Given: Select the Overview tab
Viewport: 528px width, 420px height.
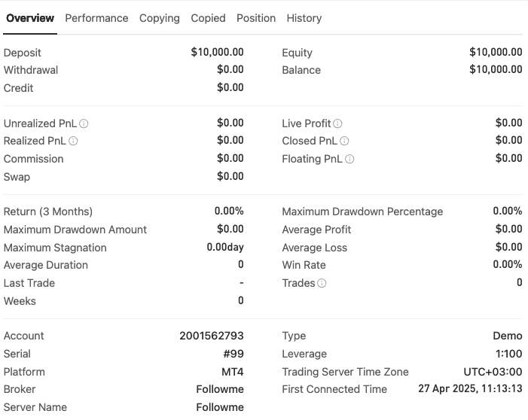Looking at the screenshot, I should (x=30, y=18).
